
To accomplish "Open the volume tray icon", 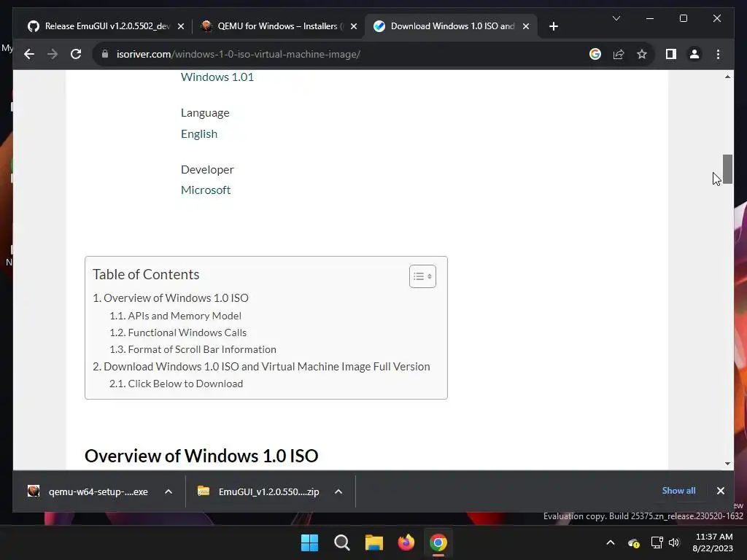I will [674, 542].
